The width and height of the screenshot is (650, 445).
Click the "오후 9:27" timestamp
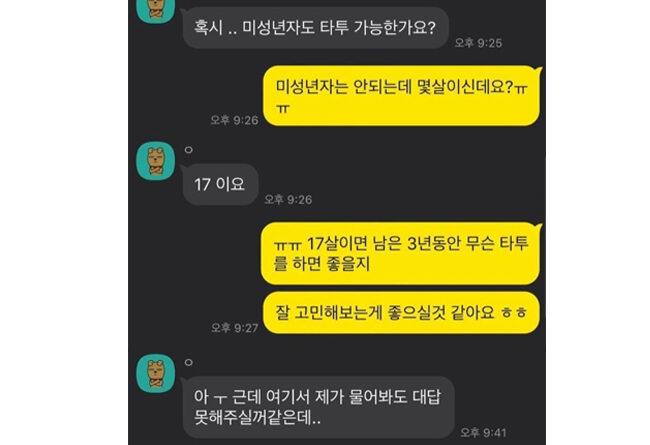click(x=235, y=328)
